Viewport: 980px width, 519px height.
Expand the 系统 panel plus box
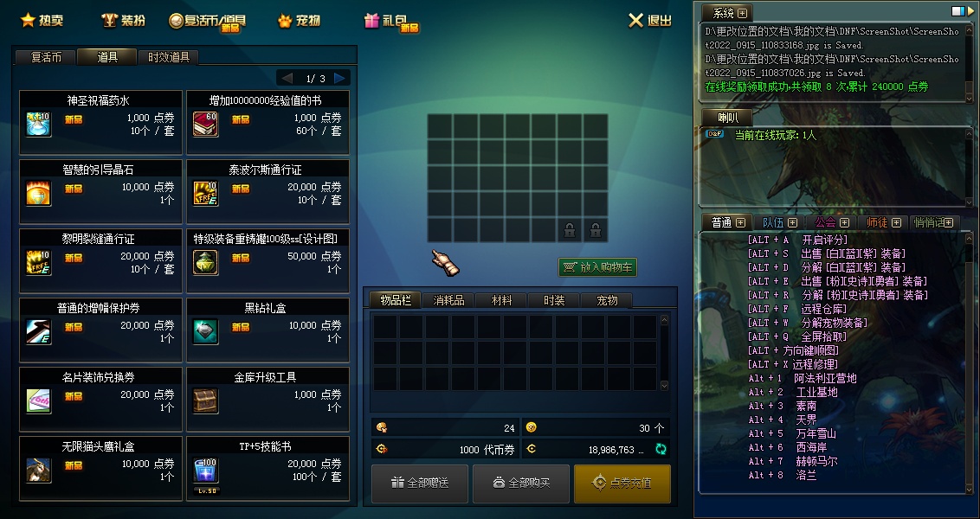point(742,12)
